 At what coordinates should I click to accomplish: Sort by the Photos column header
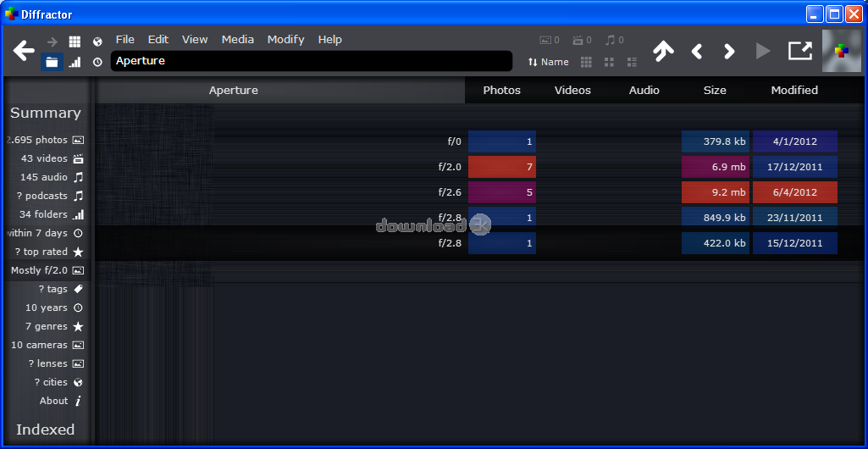(x=501, y=91)
